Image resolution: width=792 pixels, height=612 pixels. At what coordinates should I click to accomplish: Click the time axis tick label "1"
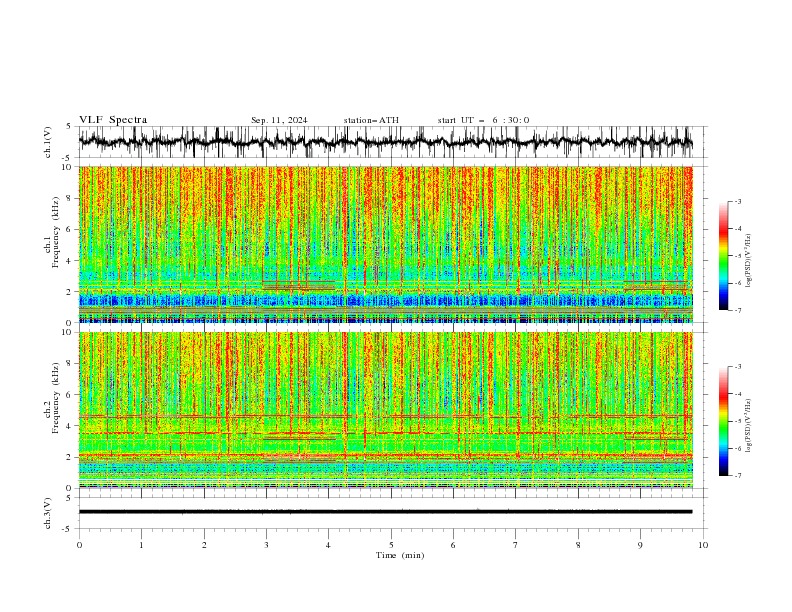tap(142, 545)
